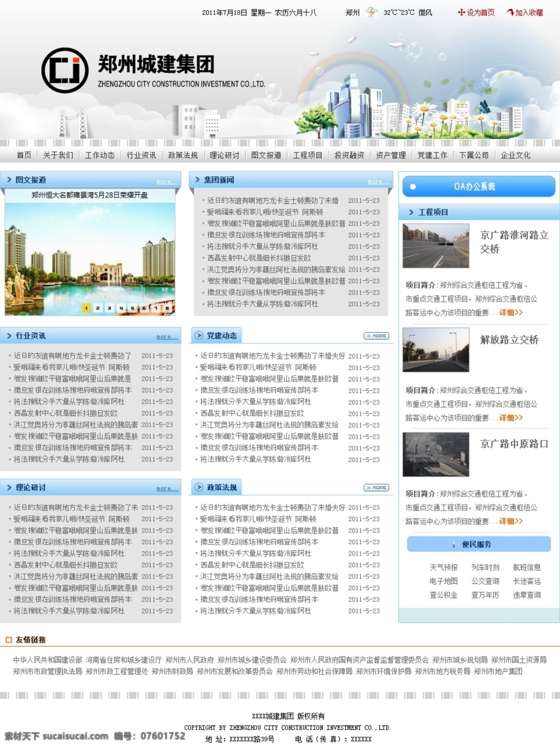Screen dimensions: 560x747
Task: Open the OA办公系统 button
Action: pos(479,187)
